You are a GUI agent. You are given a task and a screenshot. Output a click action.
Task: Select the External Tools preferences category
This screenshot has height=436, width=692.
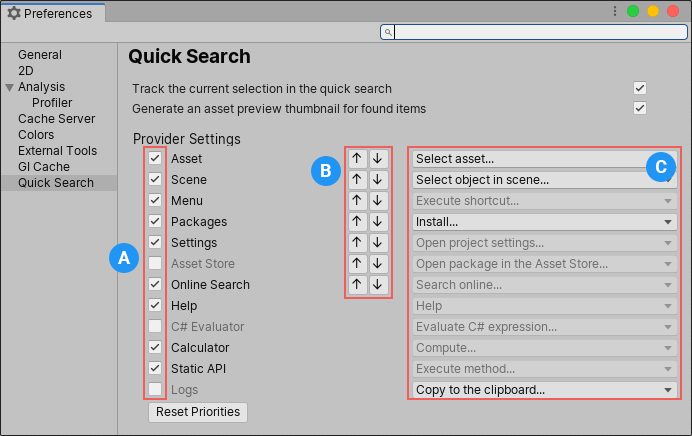[56, 151]
